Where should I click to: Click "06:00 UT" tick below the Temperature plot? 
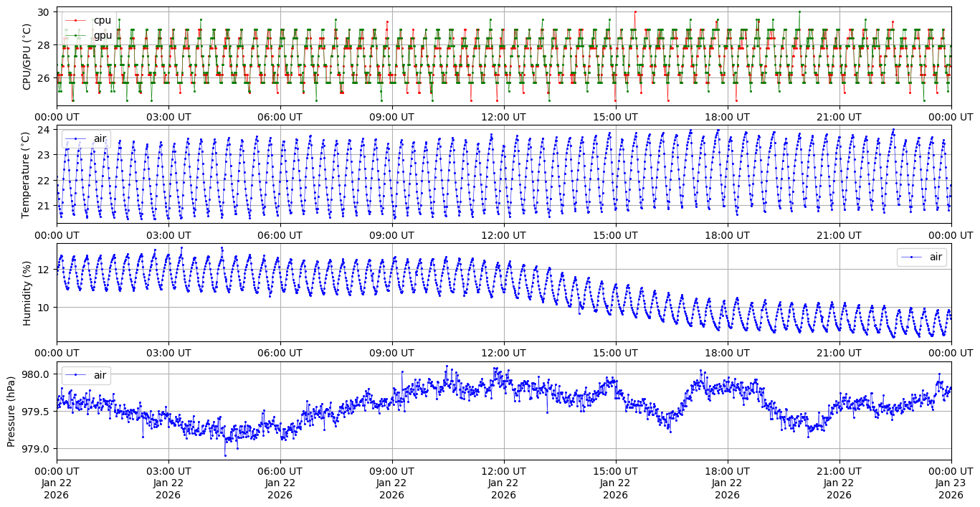pyautogui.click(x=280, y=234)
